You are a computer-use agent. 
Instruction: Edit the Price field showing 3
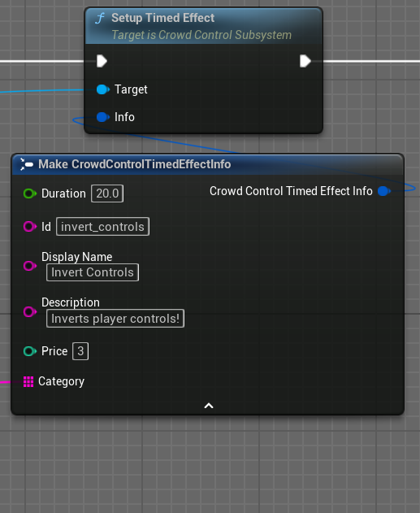(x=80, y=351)
